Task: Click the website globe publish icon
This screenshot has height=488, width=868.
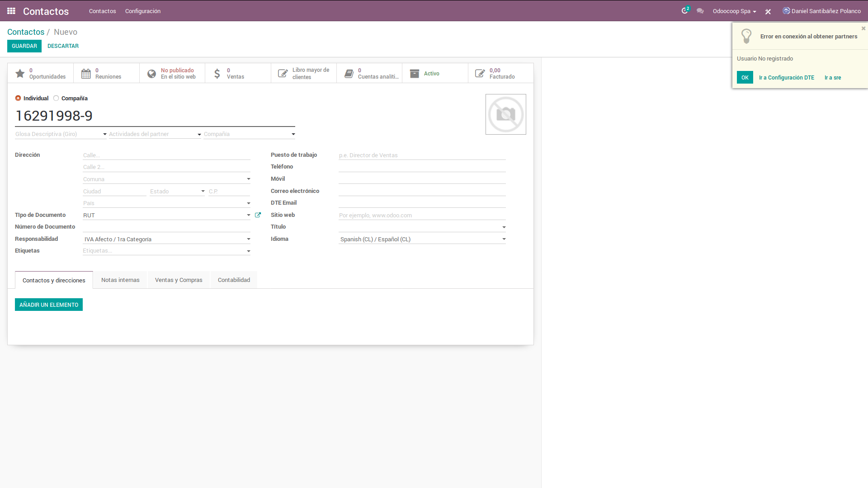Action: tap(152, 74)
